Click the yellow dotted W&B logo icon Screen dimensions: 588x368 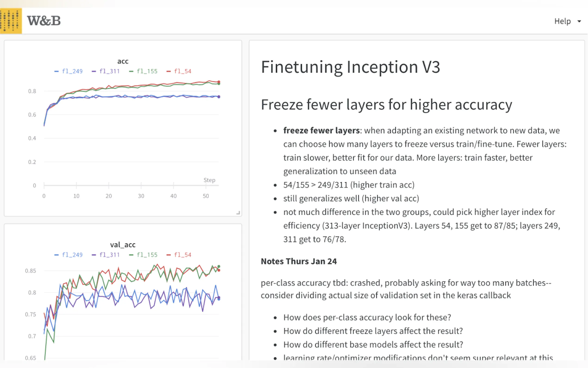[x=11, y=21]
